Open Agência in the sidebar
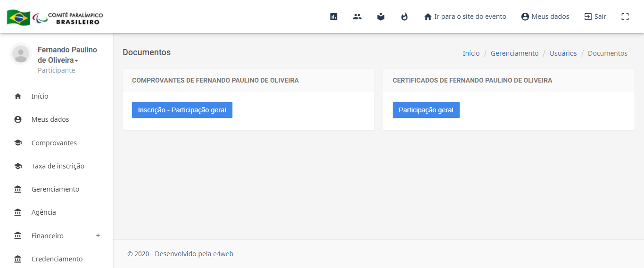This screenshot has width=644, height=268. (x=43, y=212)
